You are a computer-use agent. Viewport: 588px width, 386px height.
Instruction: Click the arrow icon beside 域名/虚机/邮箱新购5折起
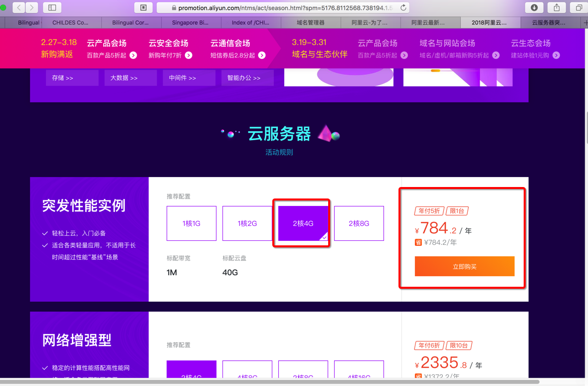pos(496,55)
